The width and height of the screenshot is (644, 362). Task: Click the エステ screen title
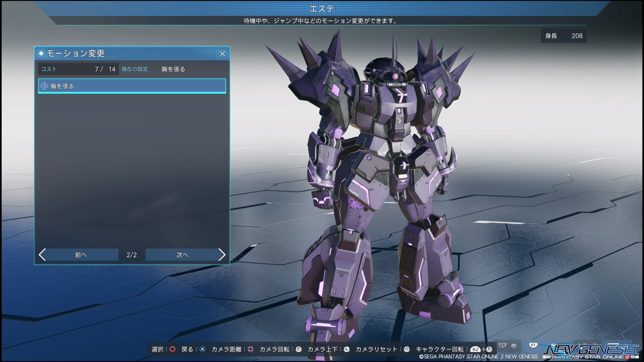322,8
